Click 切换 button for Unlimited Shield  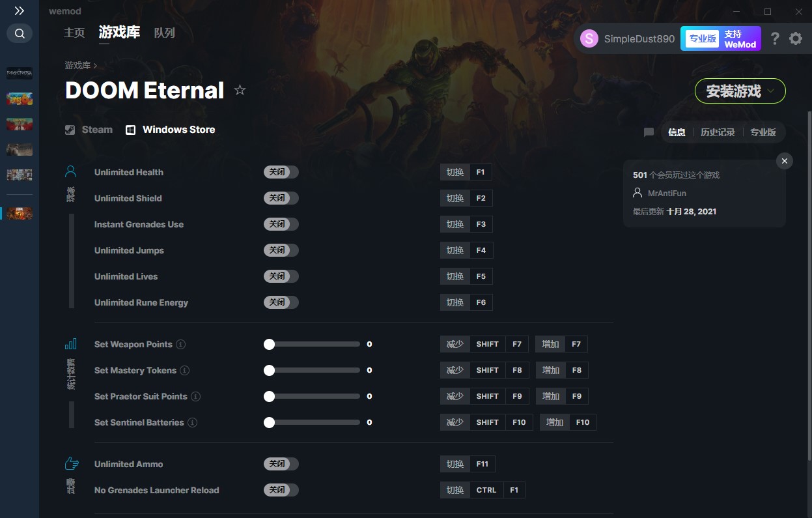455,198
